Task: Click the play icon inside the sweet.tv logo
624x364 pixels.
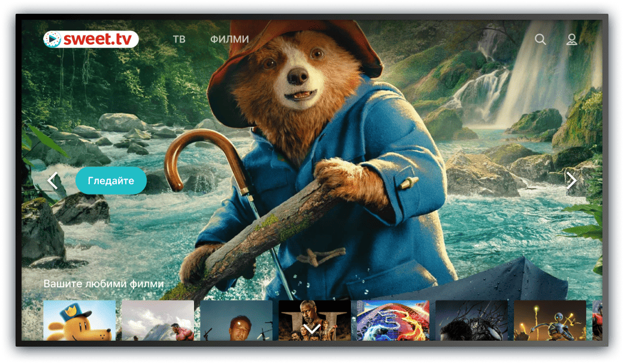Action: 53,40
